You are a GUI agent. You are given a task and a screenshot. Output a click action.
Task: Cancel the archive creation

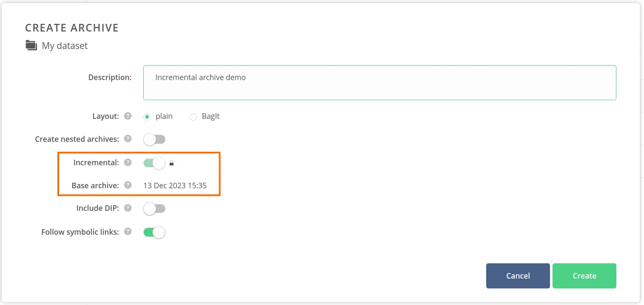(x=518, y=276)
